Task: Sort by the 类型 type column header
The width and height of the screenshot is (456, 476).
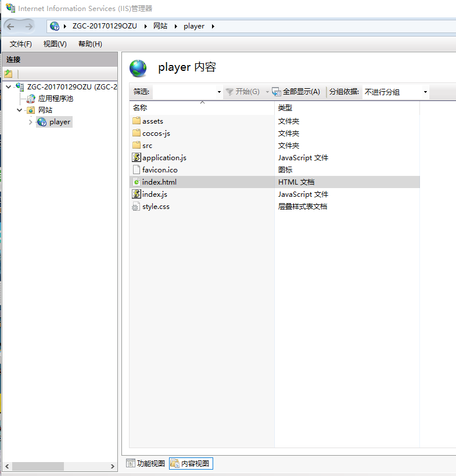Action: pos(347,108)
